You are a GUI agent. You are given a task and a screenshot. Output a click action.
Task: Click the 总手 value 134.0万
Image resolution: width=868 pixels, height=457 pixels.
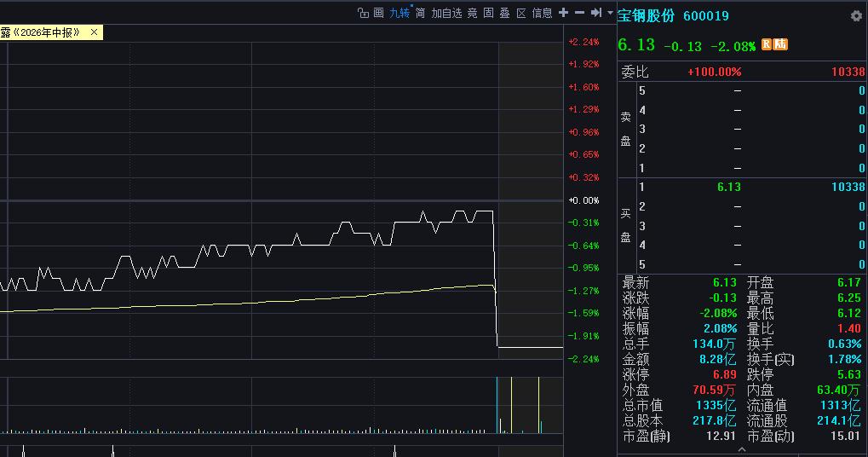point(714,344)
